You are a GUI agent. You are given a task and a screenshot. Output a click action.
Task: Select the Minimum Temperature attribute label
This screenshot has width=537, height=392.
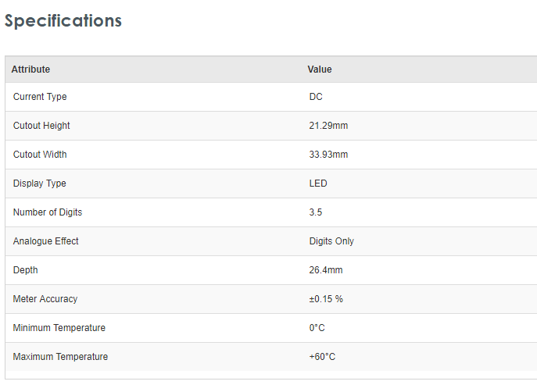[x=59, y=328]
